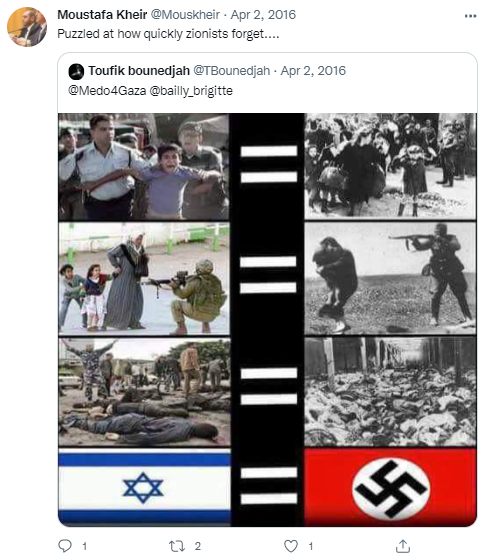Open the @bailly_brigitte mention

pos(191,91)
